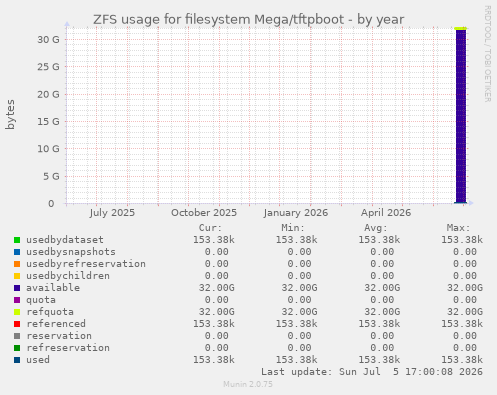Click the '5 G' y-axis label
This screenshot has width=497, height=395.
click(51, 176)
